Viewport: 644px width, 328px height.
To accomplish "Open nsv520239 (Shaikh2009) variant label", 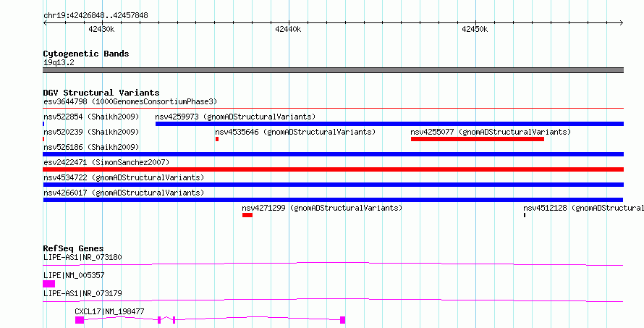I will coord(91,133).
